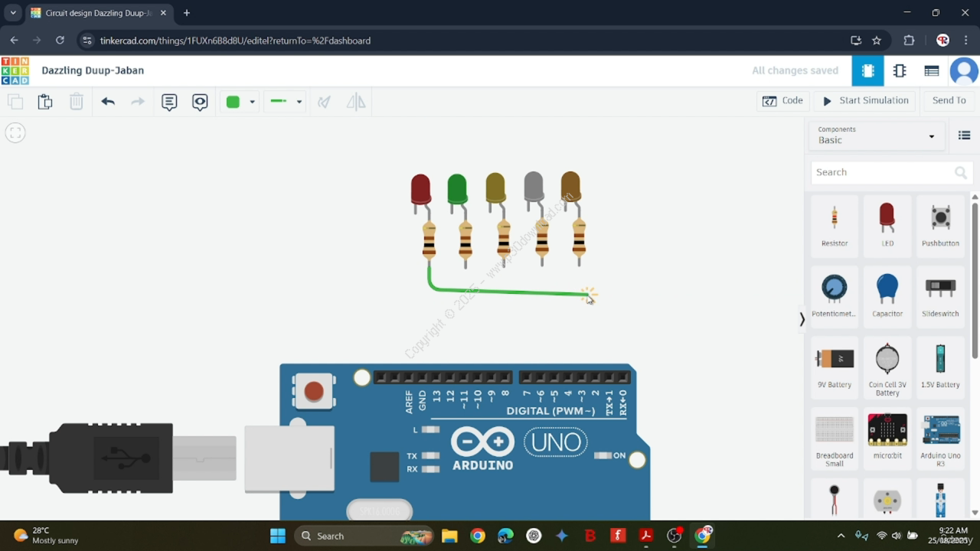Select the Coin Cell 3V Battery
This screenshot has width=980, height=551.
887,368
